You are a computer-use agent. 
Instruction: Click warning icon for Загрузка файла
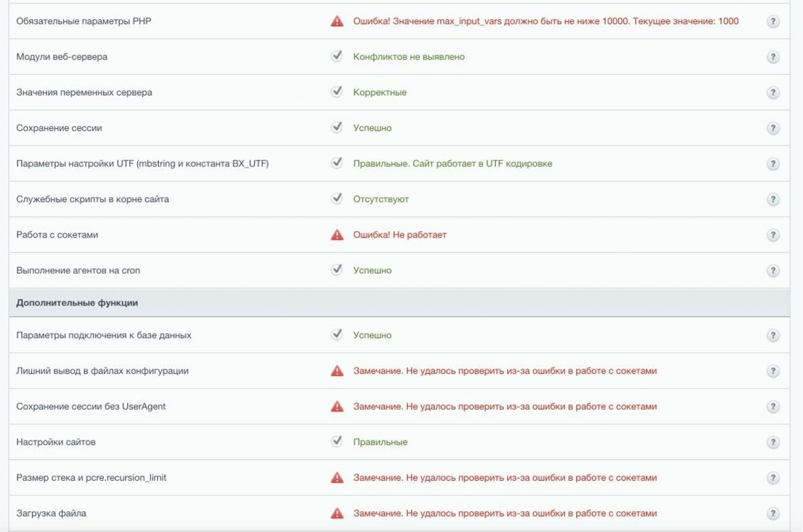pyautogui.click(x=337, y=513)
